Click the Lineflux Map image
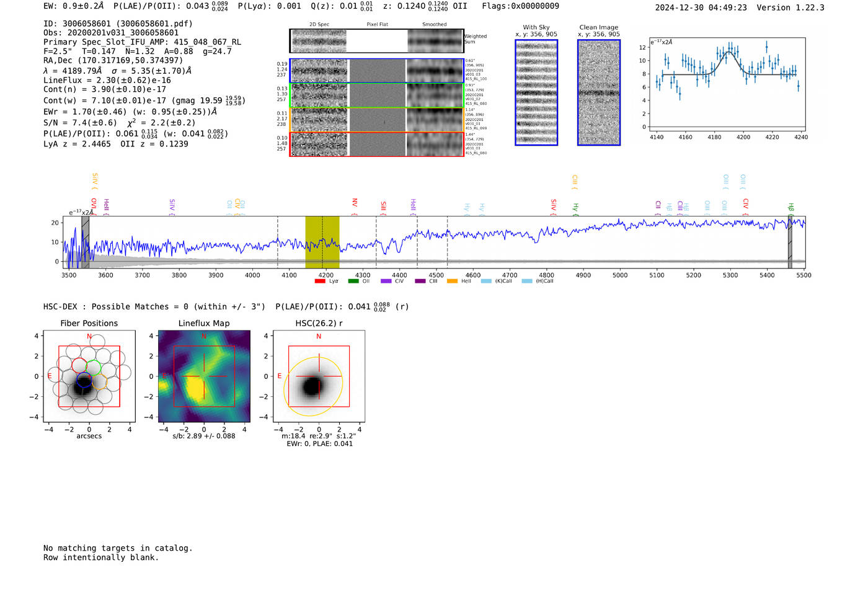 (204, 376)
